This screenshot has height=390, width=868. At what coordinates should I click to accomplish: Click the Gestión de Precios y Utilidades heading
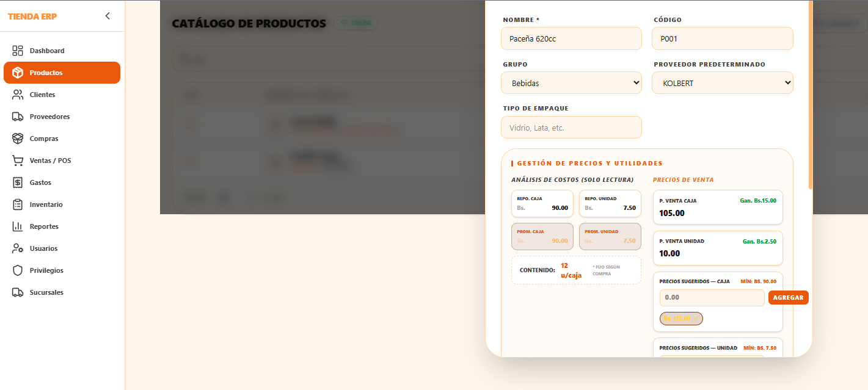point(589,164)
